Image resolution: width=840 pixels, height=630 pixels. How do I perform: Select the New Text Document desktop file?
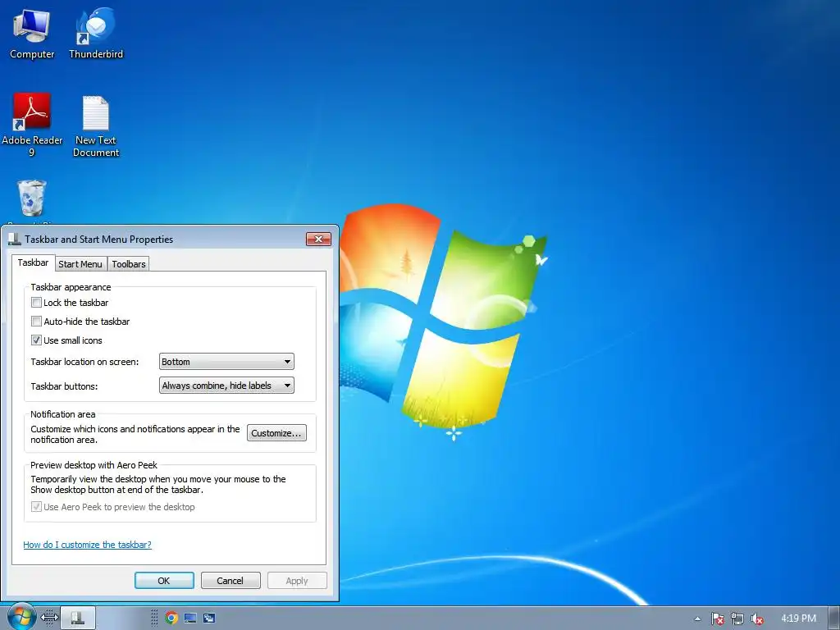(x=96, y=126)
